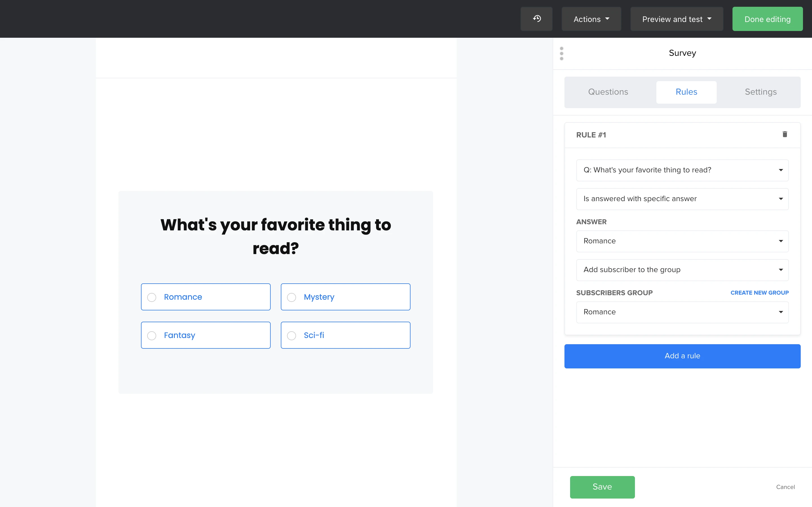This screenshot has width=812, height=507.
Task: Delete Rule #1 with trash icon
Action: pyautogui.click(x=784, y=134)
